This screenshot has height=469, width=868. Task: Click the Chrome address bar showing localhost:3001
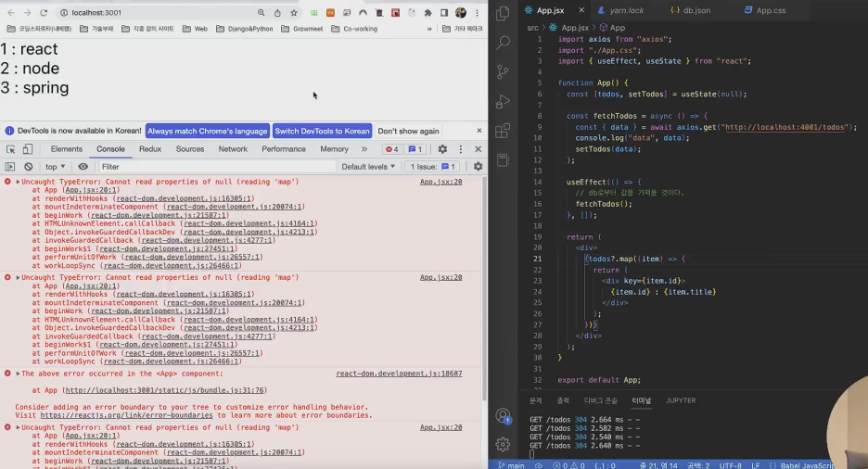coord(158,12)
